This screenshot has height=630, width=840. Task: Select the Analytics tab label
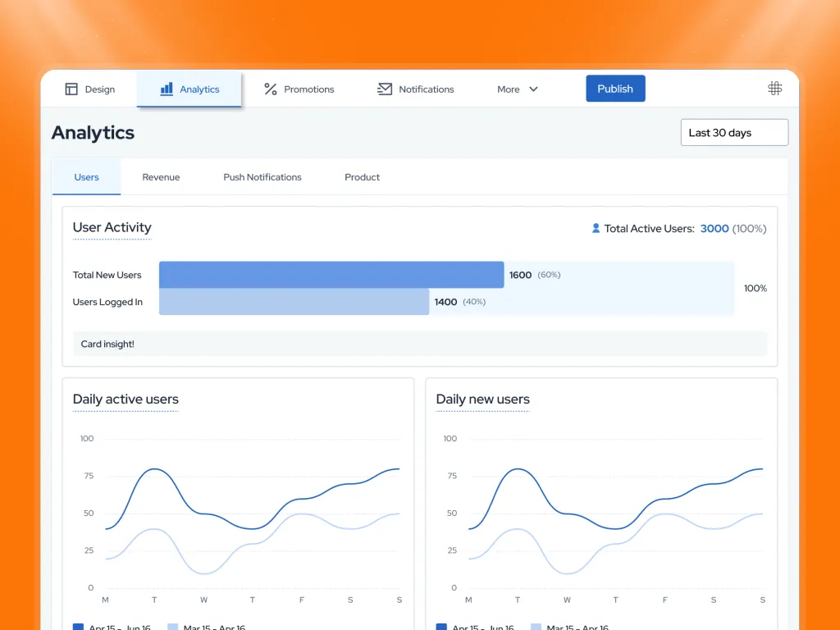[199, 89]
